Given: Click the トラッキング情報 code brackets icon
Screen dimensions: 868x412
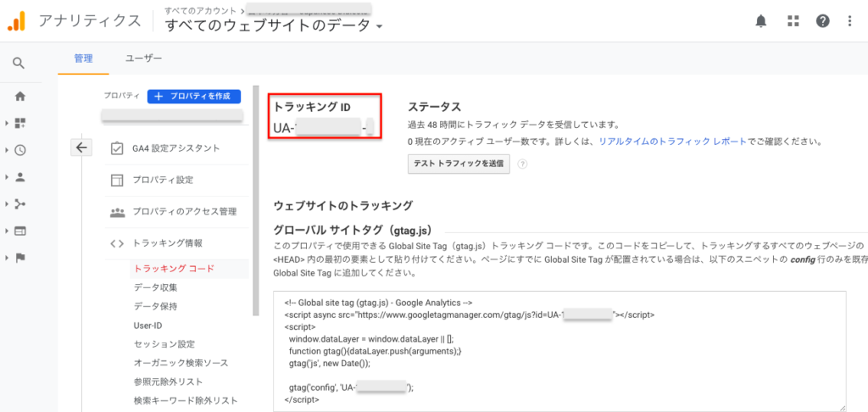Looking at the screenshot, I should (117, 243).
